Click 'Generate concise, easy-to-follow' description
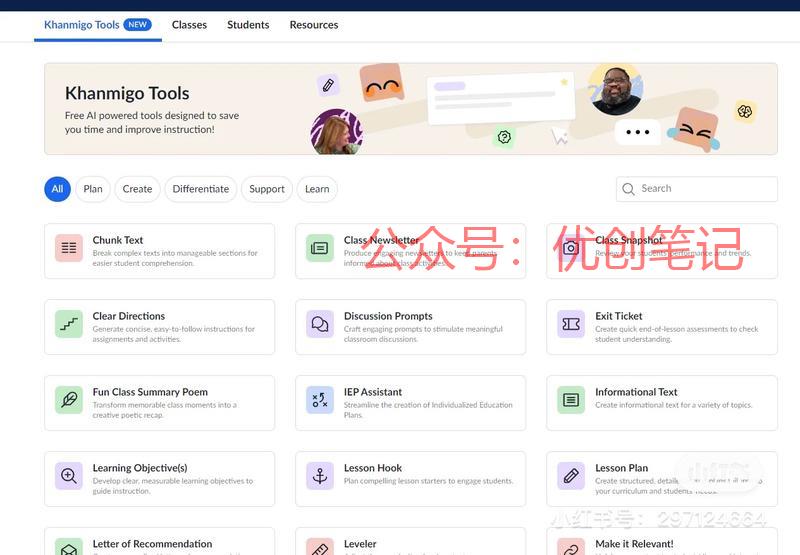This screenshot has height=555, width=800. (x=173, y=334)
